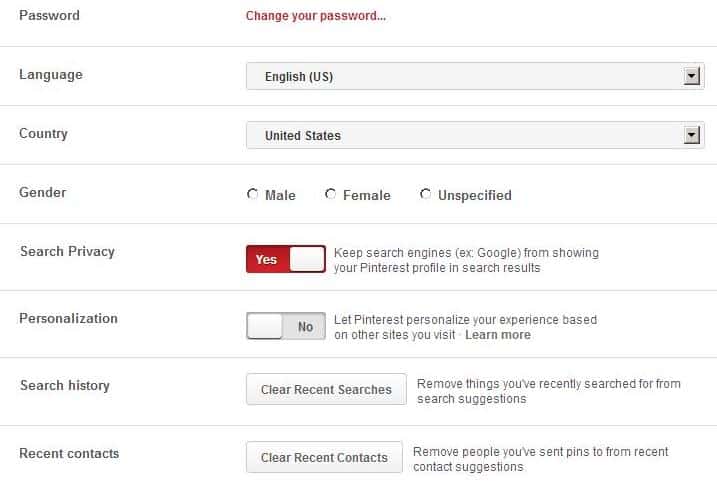Click the Search history setting label

(65, 386)
